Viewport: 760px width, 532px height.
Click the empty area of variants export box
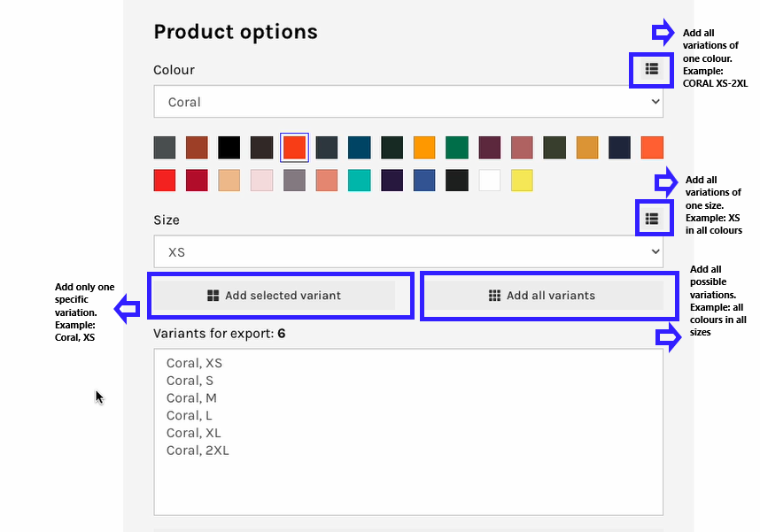click(408, 485)
